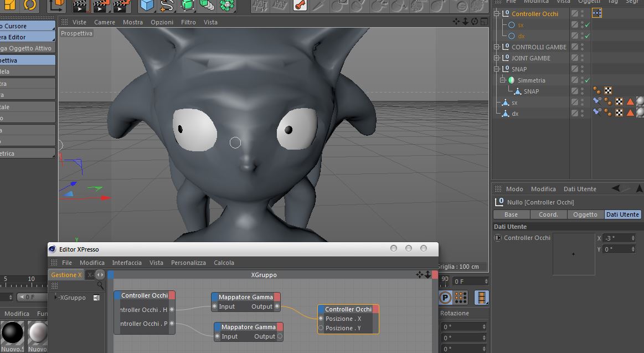Toggle visibility dots for JOINT GAMBE
Image resolution: width=644 pixels, height=353 pixels.
coord(583,58)
